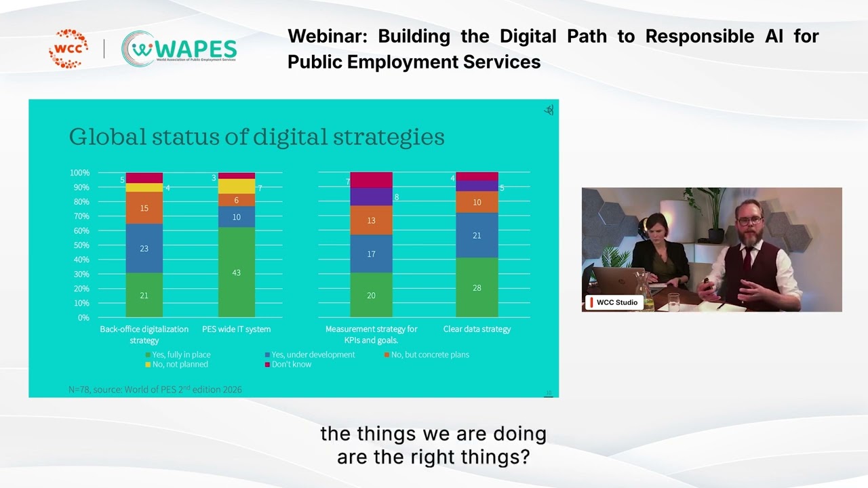Click the 'Global status of digital strategies' heading
868x488 pixels.
[257, 136]
